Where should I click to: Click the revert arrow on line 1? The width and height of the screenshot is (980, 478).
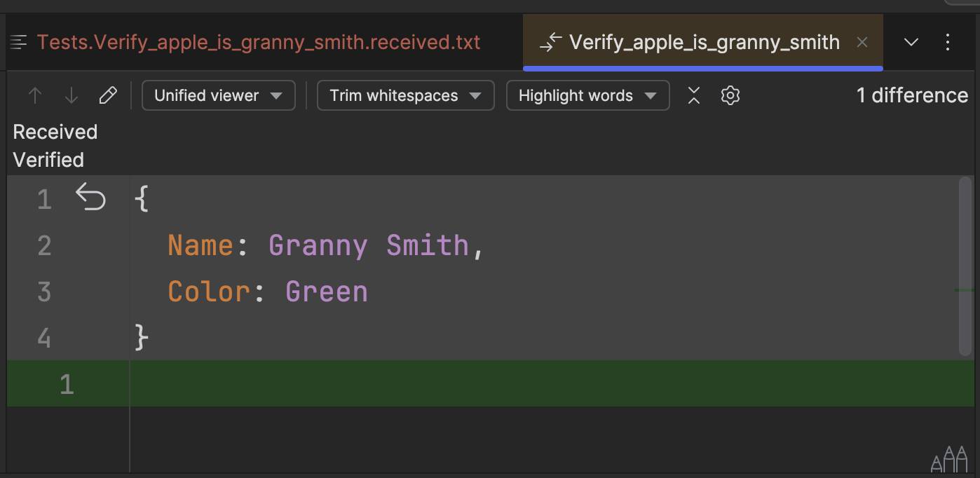[90, 197]
